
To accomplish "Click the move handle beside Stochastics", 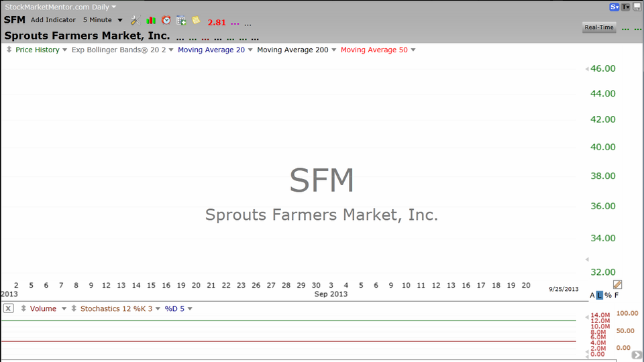I will 74,308.
